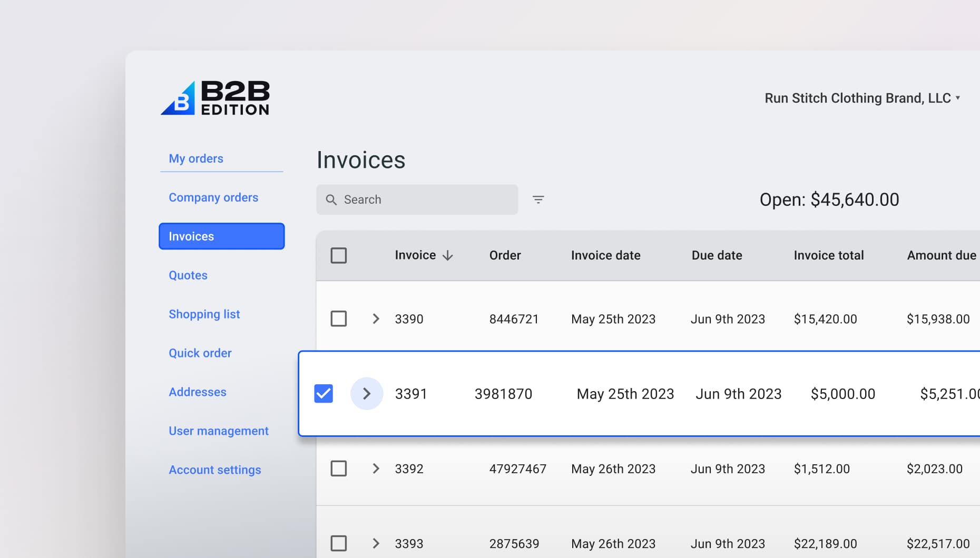
Task: Expand the highlighted invoice 3391 chevron
Action: 367,394
